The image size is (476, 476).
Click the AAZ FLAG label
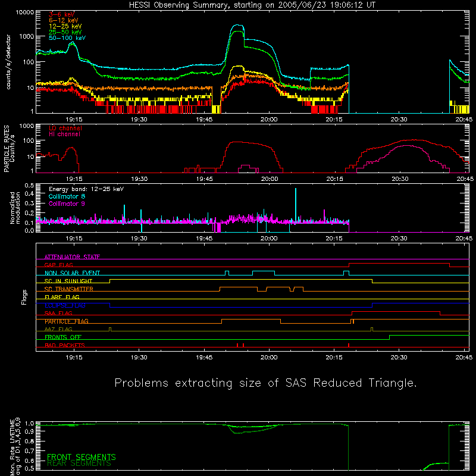coord(58,329)
